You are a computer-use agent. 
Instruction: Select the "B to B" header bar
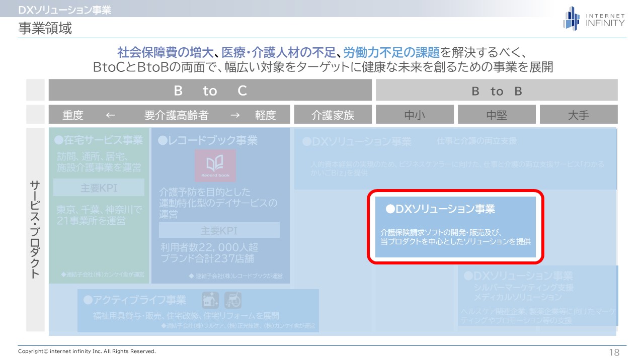(496, 90)
